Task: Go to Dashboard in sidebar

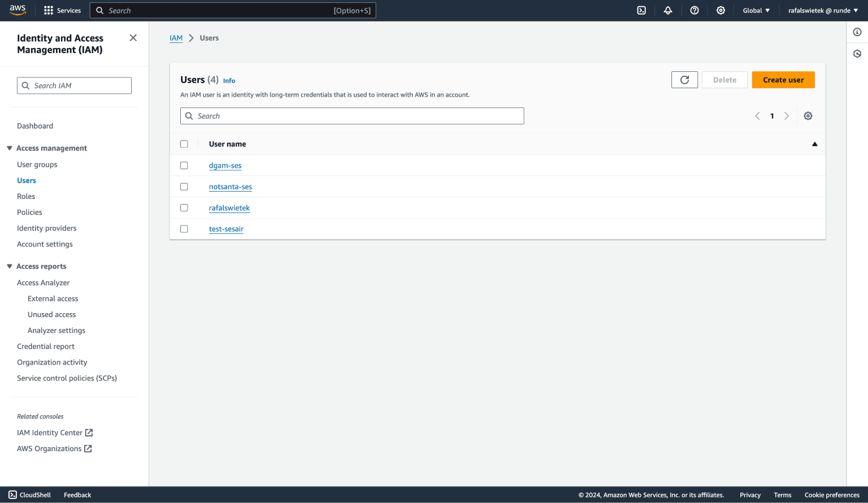Action: (x=35, y=126)
